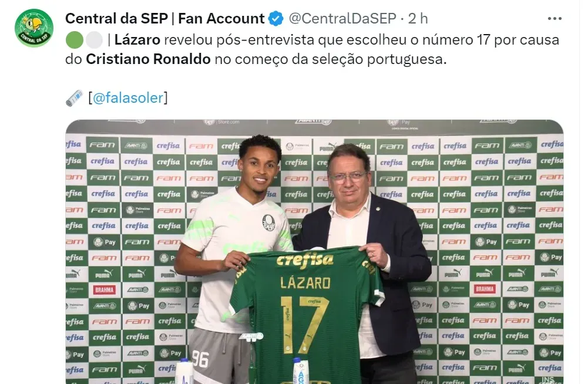The width and height of the screenshot is (588, 384).
Task: Open the Central da SEP profile avatar
Action: click(33, 28)
